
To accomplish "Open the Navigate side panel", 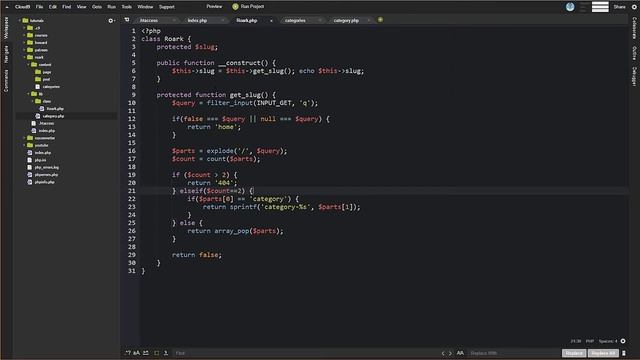I will [x=6, y=54].
